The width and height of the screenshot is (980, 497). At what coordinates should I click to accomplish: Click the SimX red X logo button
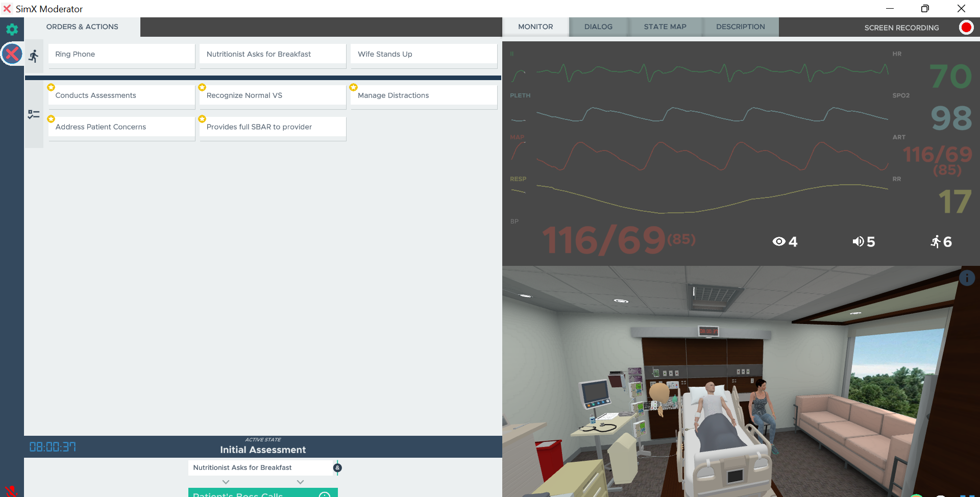coord(12,54)
